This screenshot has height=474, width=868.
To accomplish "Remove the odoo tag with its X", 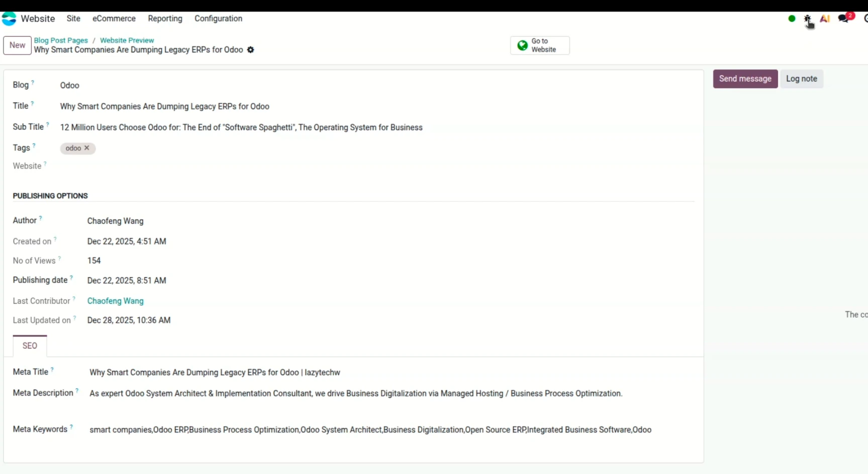I will [x=87, y=148].
